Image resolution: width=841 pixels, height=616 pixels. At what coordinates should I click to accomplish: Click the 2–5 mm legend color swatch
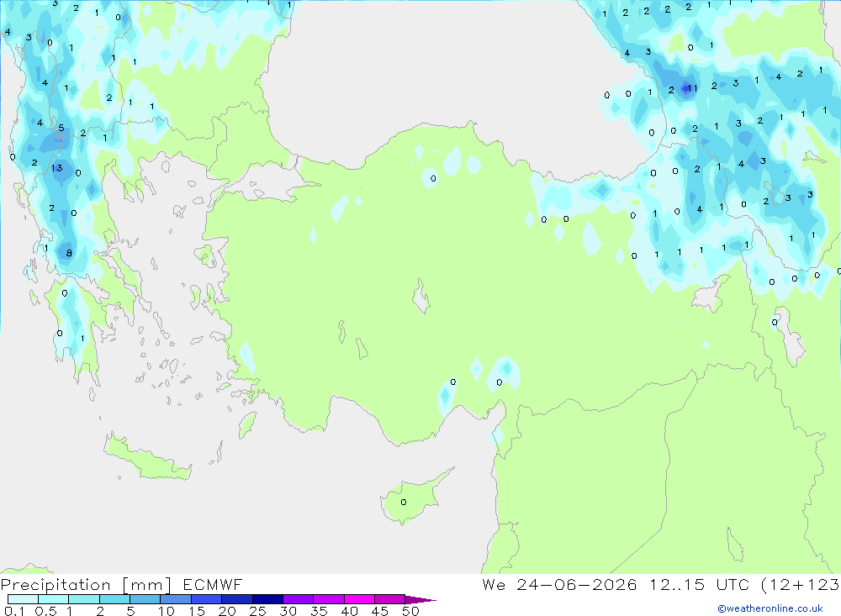pyautogui.click(x=114, y=599)
